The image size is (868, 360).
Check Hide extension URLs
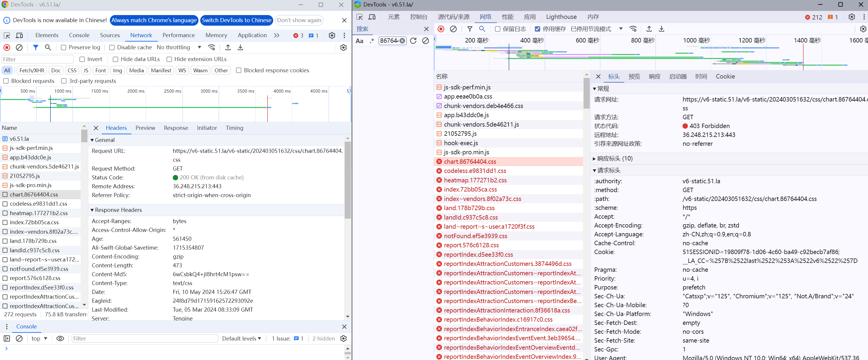(x=169, y=59)
